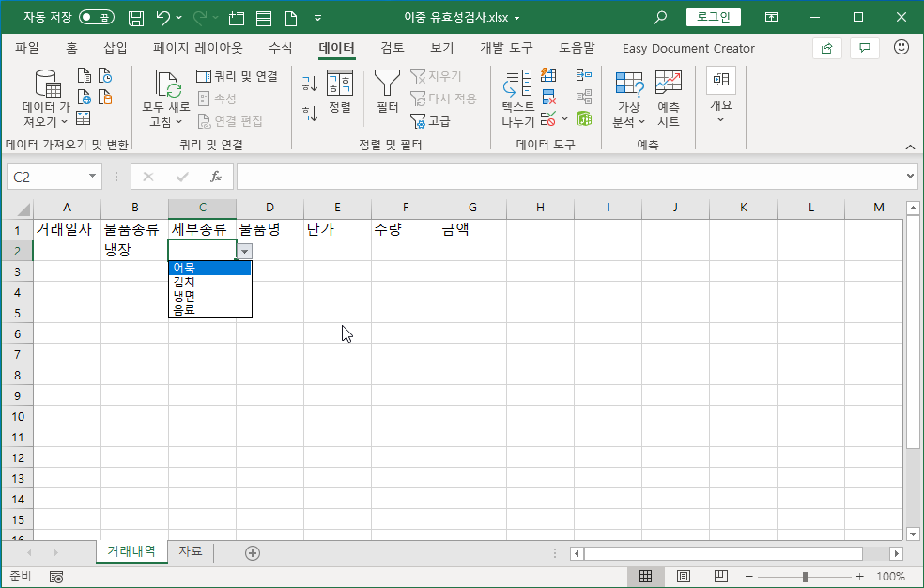
Task: Switch to the 검토 tab
Action: (x=393, y=48)
